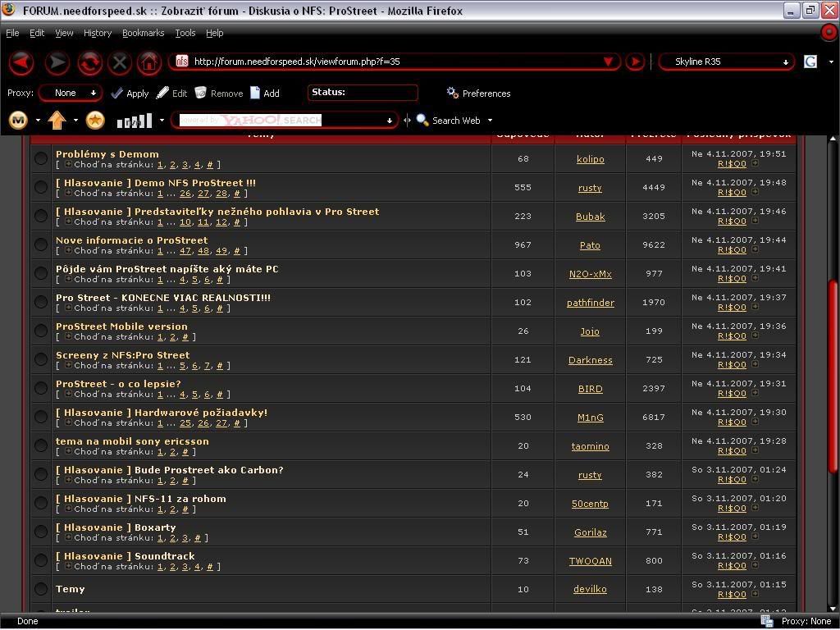Click the Go arrow beside the address bar
Image resolution: width=840 pixels, height=630 pixels.
point(635,62)
